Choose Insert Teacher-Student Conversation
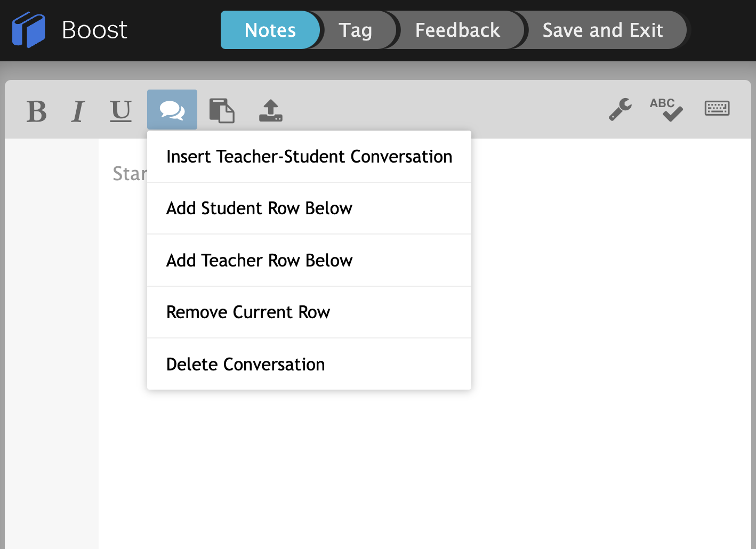756x549 pixels. pyautogui.click(x=309, y=157)
